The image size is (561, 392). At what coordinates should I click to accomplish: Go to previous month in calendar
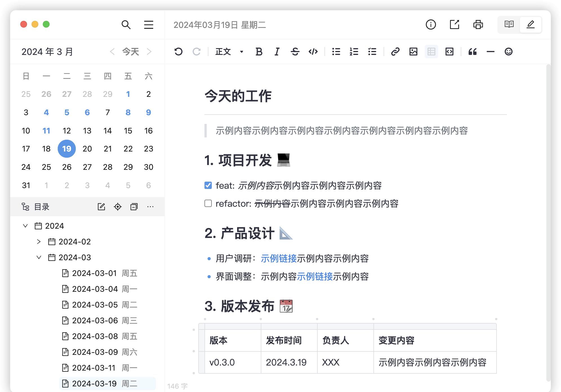112,52
